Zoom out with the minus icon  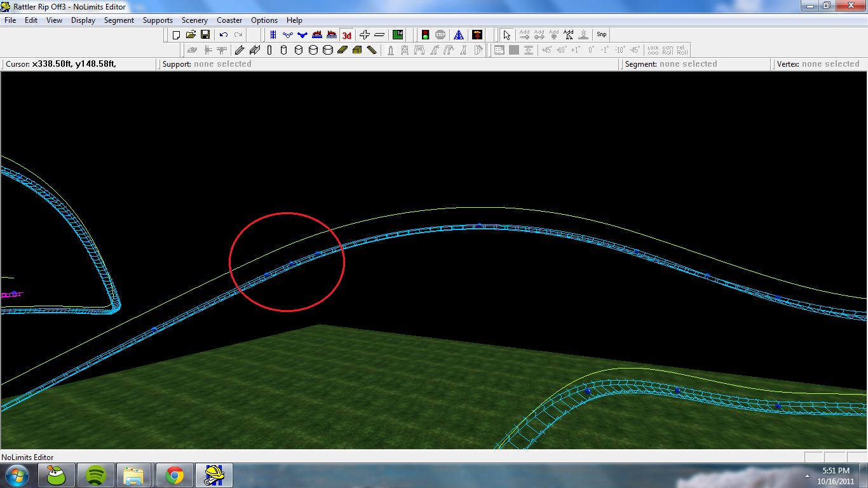(379, 35)
